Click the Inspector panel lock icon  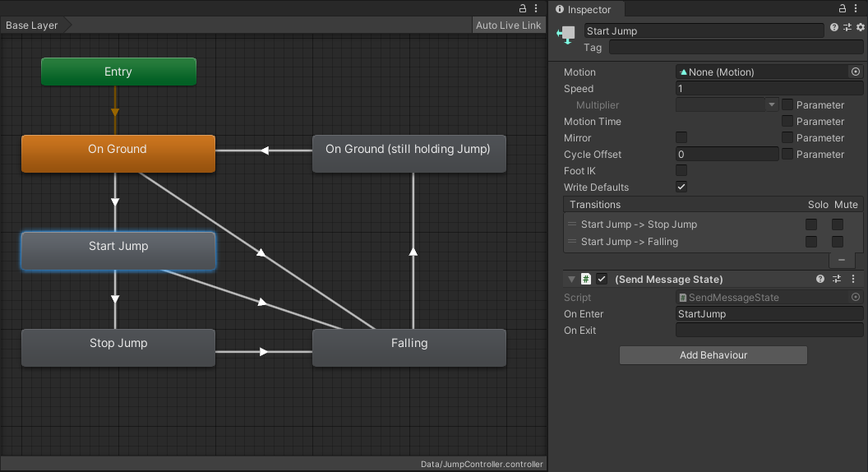click(x=842, y=8)
